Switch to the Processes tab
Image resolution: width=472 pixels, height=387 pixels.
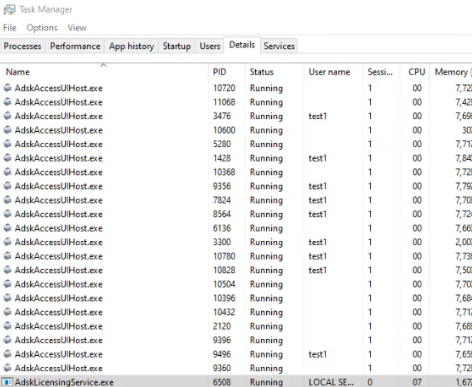coord(22,46)
